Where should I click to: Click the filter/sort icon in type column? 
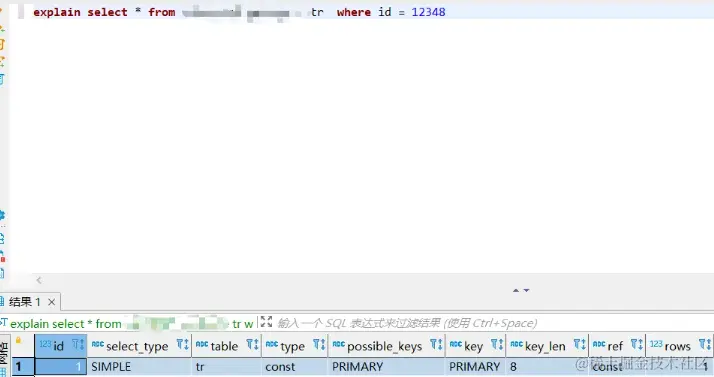point(319,344)
